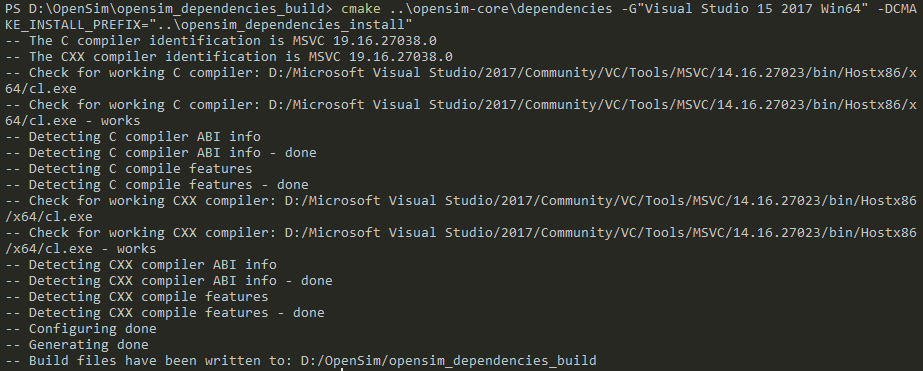Click "Detecting C compiler ABI info - done"
Viewport: 923px width, 371px height.
pos(161,153)
